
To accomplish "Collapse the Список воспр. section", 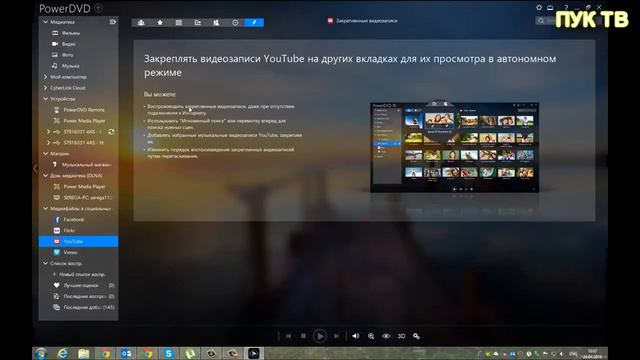I will tap(45, 263).
